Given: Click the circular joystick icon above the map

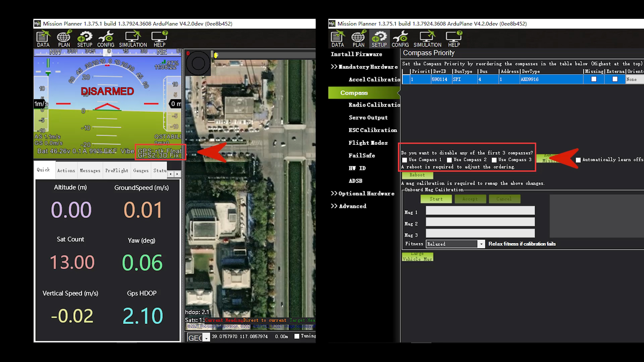Looking at the screenshot, I should pyautogui.click(x=198, y=63).
